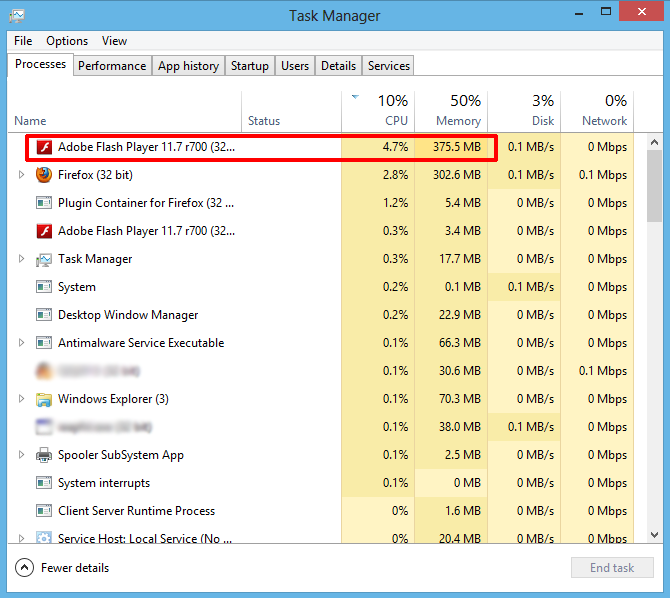The width and height of the screenshot is (670, 598).
Task: Click the Adobe Flash Player icon using 375.5 MB
Action: pos(44,147)
